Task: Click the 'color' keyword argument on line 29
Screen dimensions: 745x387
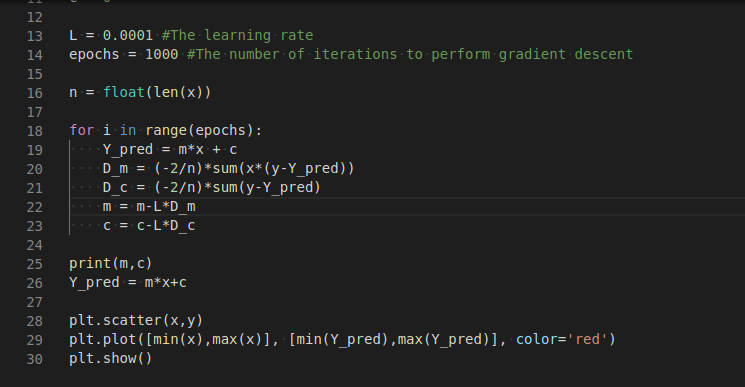Action: 536,339
